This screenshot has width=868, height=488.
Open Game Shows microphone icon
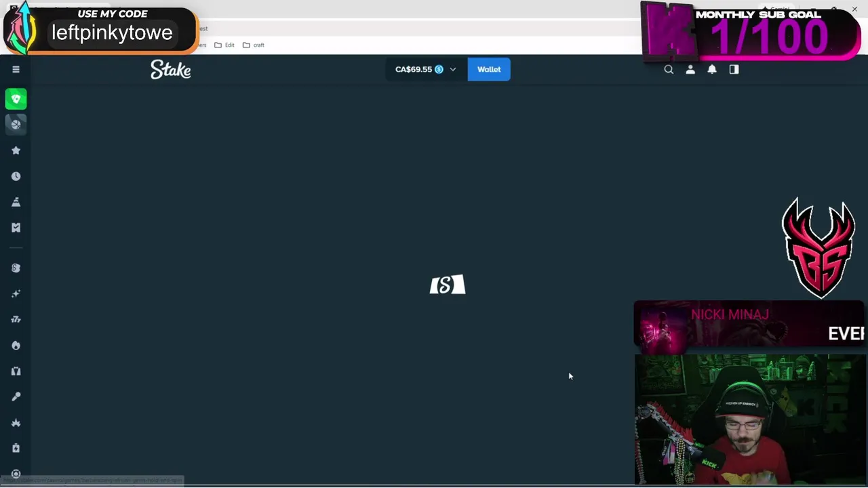[16, 396]
